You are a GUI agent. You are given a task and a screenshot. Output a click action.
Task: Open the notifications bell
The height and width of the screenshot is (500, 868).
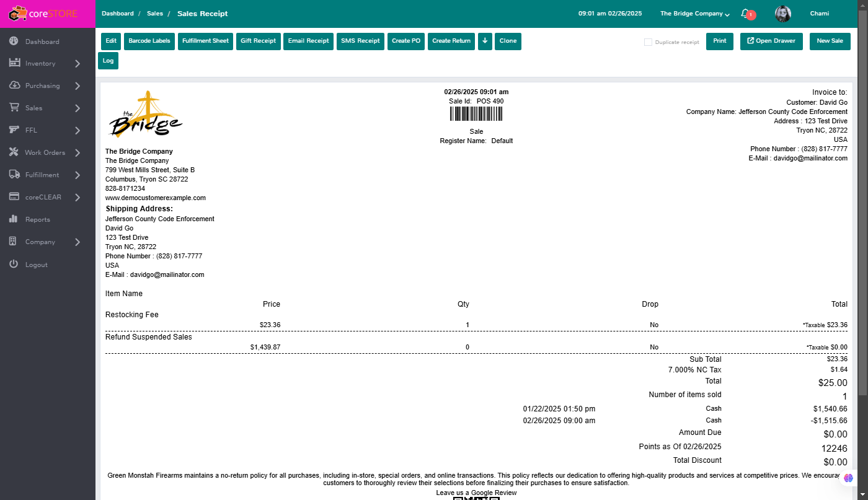pos(745,14)
